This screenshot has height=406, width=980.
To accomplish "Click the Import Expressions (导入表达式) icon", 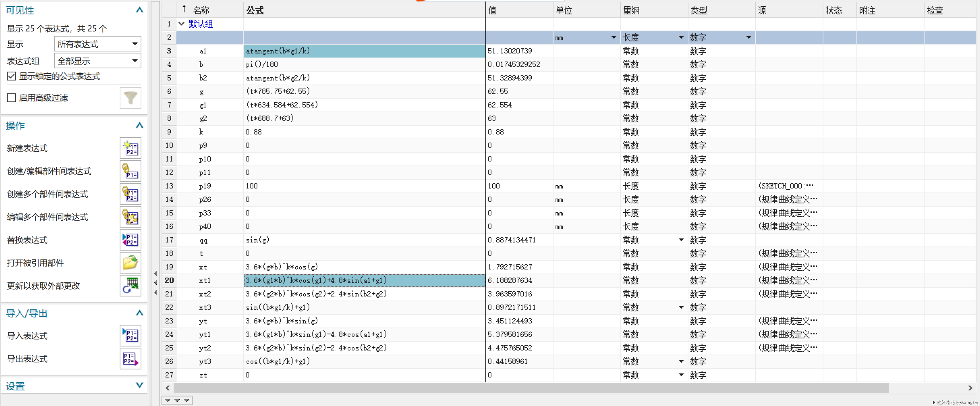I will pyautogui.click(x=131, y=336).
